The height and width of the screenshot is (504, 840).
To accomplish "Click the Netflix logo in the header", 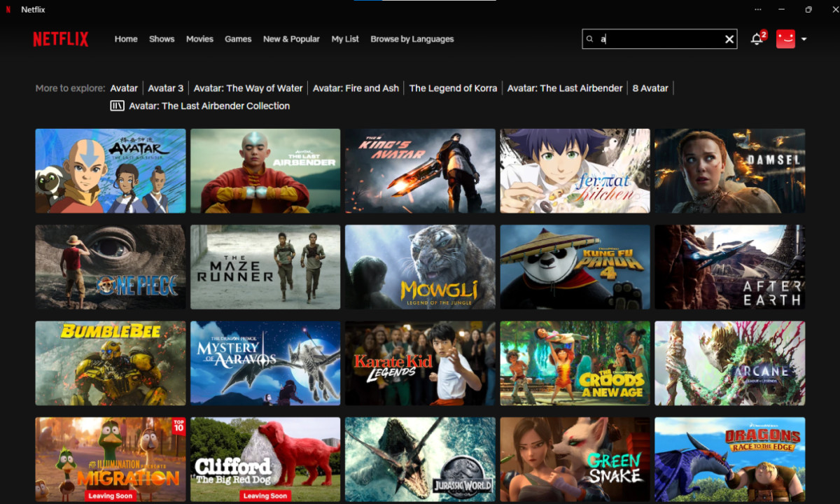I will tap(61, 39).
